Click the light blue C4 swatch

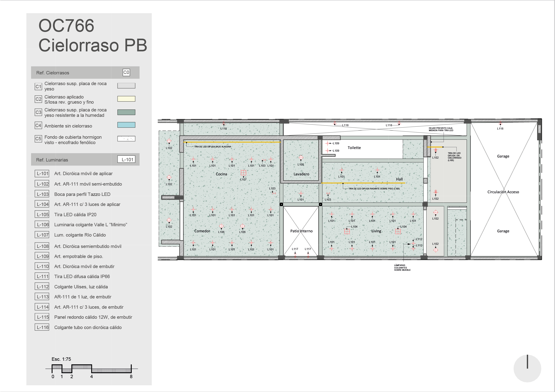pyautogui.click(x=127, y=125)
